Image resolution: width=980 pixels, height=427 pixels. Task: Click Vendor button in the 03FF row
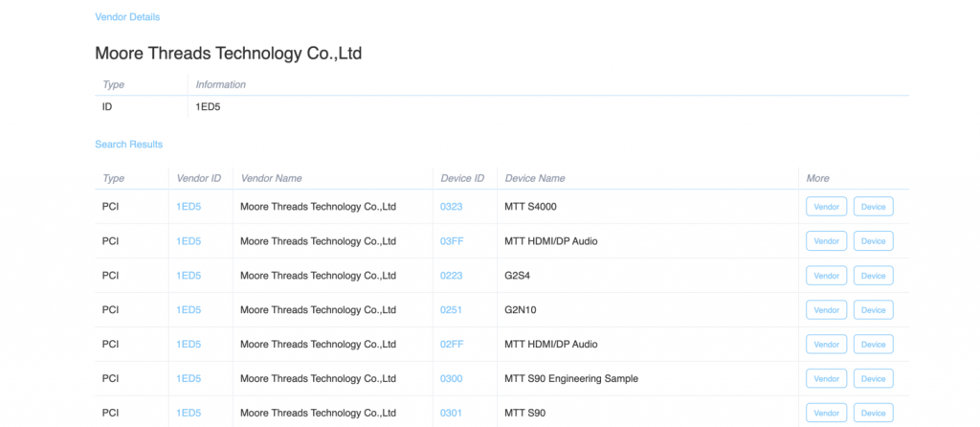click(x=826, y=240)
